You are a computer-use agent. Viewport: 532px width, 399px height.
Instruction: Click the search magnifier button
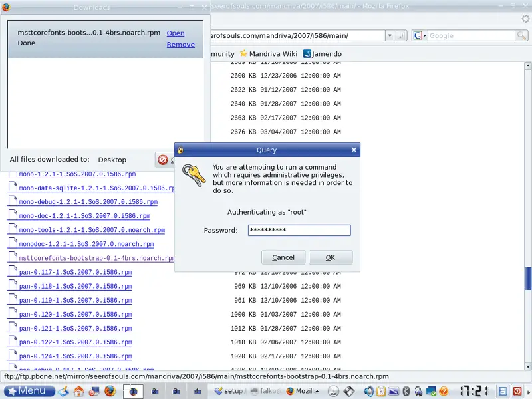521,35
